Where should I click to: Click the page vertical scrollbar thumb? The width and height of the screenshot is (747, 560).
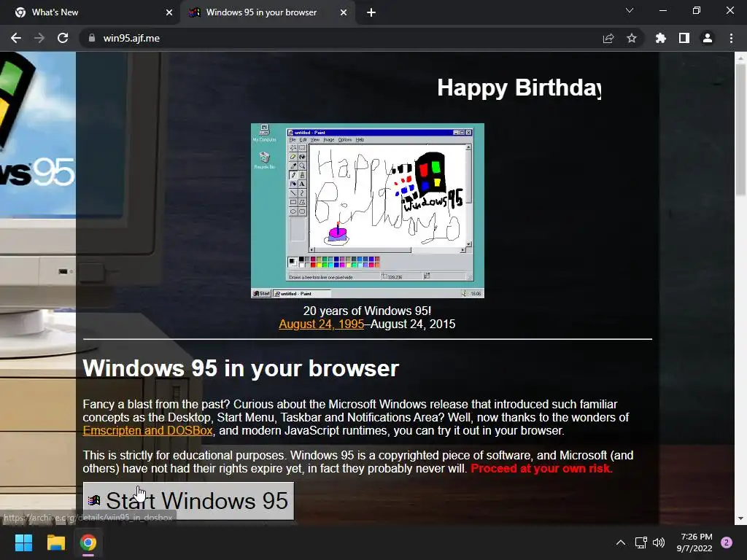(x=740, y=128)
